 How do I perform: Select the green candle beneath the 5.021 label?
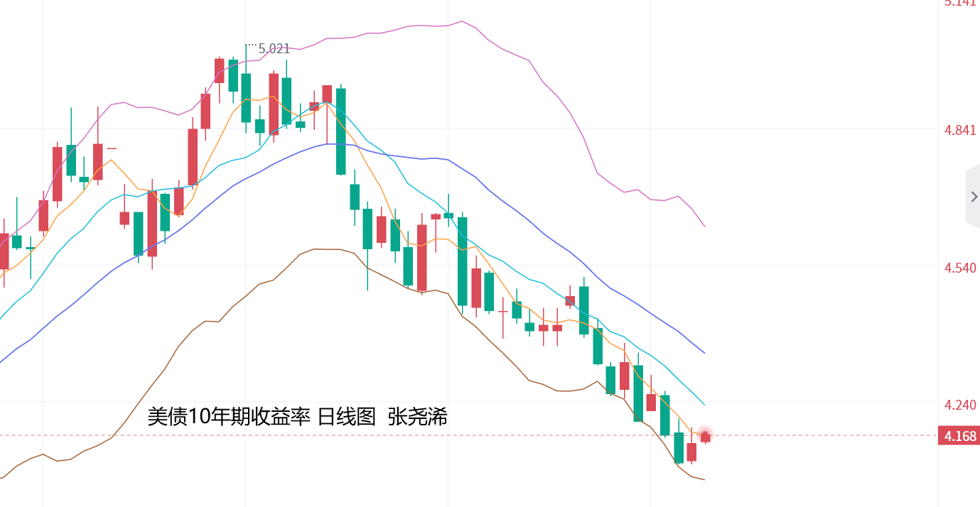click(x=246, y=97)
